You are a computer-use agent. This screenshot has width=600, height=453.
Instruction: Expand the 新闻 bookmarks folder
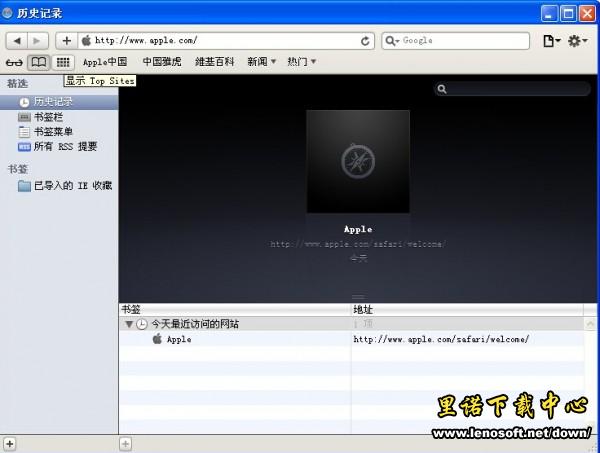coord(261,62)
